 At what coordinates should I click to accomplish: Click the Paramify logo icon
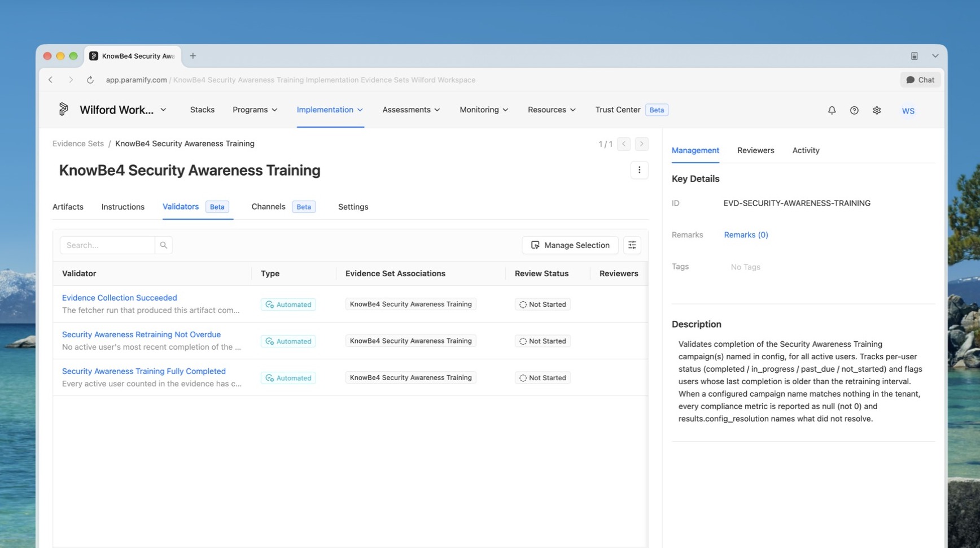click(63, 110)
